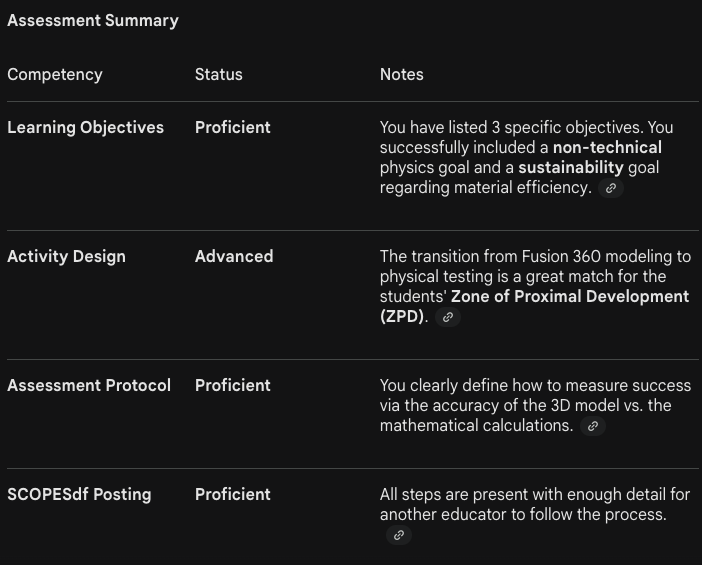This screenshot has height=565, width=702.
Task: Click the 'Status' column header
Action: pyautogui.click(x=219, y=74)
